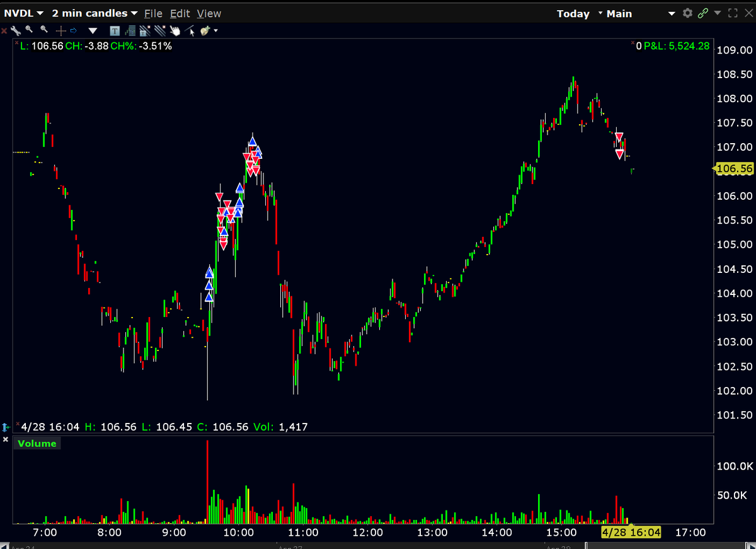Click the 15:00 time axis label
Image resolution: width=756 pixels, height=549 pixels.
(x=561, y=533)
